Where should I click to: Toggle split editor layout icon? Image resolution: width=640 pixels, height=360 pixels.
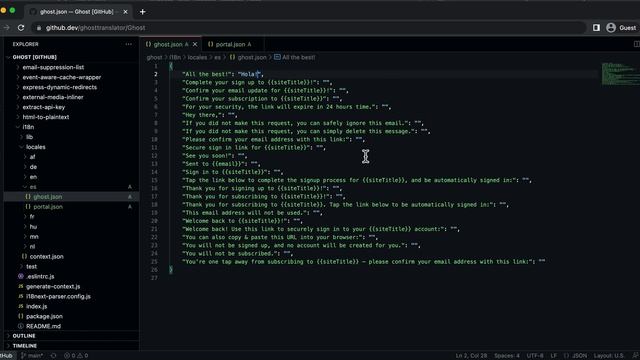pos(636,44)
